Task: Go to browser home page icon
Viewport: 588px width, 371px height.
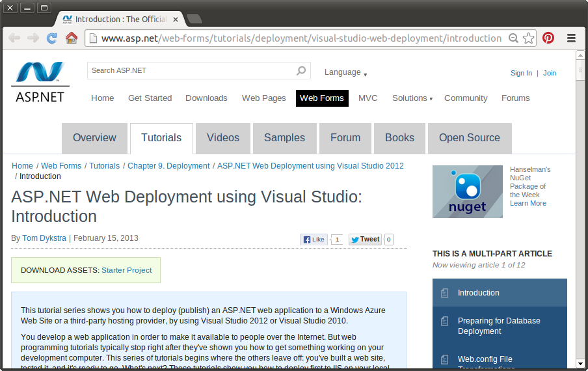Action: pos(72,38)
